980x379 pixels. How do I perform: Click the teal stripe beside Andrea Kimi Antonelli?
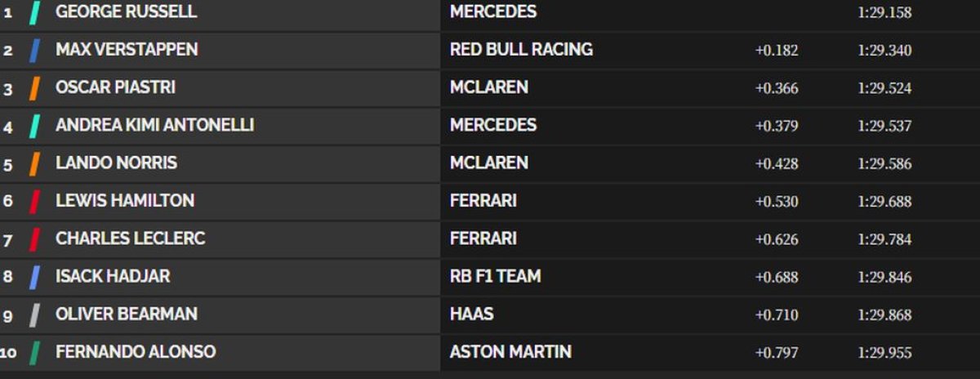pos(34,126)
